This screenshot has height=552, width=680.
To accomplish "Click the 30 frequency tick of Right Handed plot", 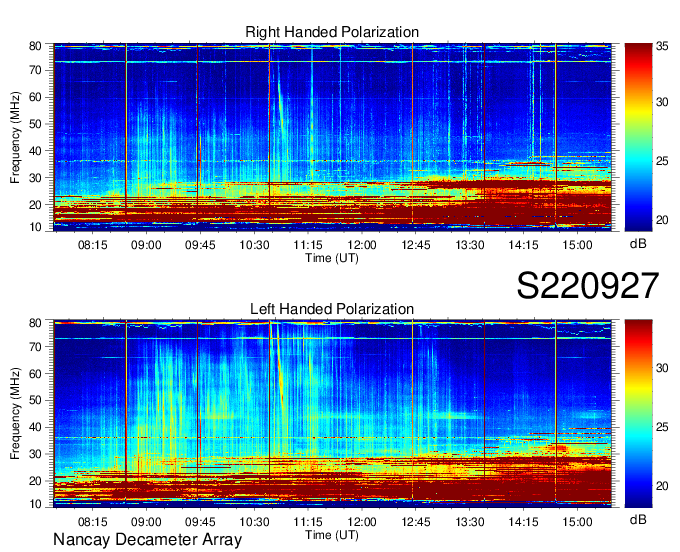I will tap(35, 178).
